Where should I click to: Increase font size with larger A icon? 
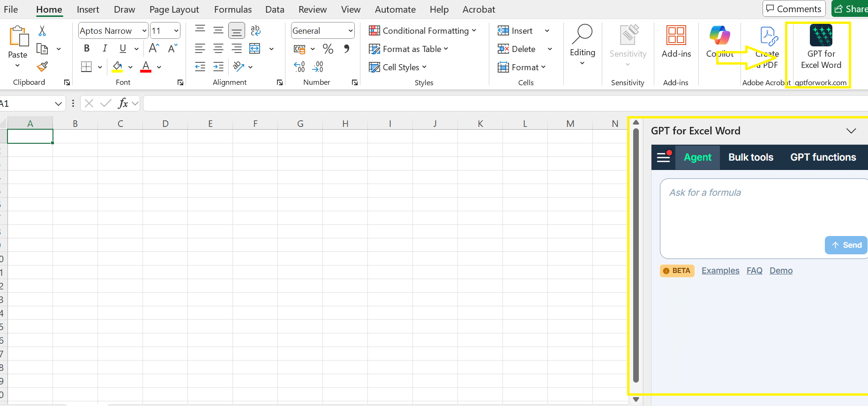tap(154, 48)
